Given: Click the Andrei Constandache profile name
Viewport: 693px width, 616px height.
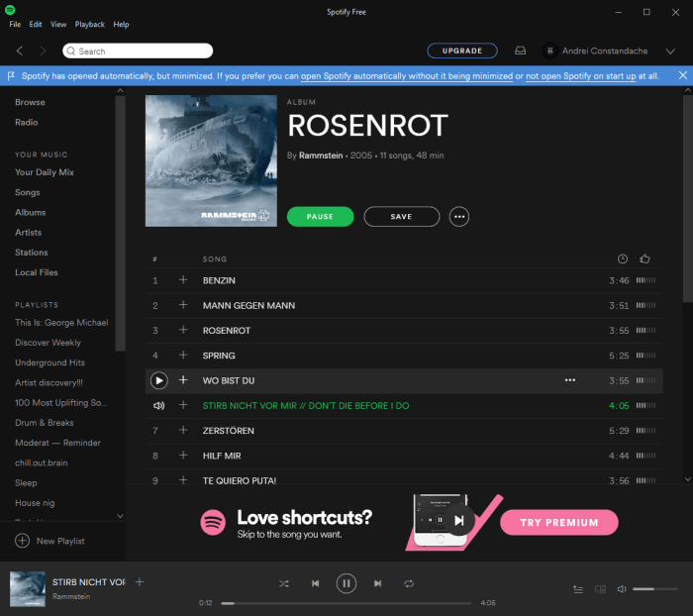Looking at the screenshot, I should click(605, 51).
